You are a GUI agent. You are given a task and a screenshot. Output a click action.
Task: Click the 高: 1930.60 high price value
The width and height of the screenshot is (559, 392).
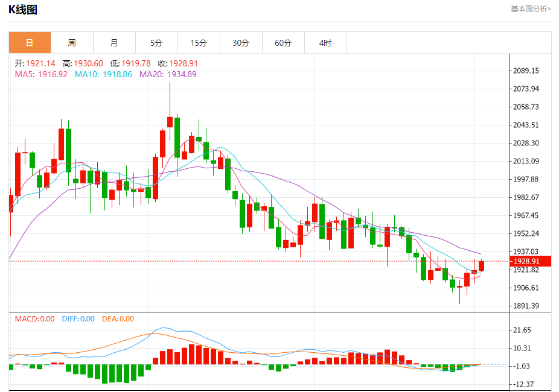pos(83,64)
